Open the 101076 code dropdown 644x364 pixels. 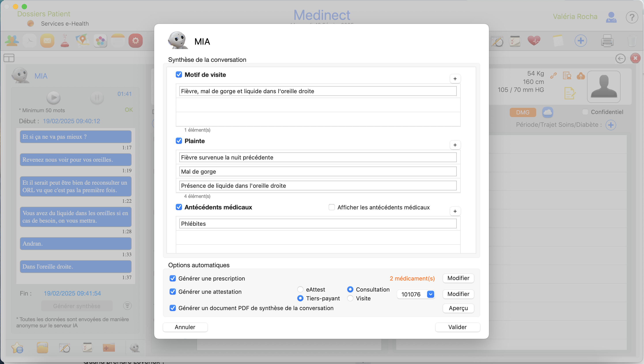(x=430, y=294)
